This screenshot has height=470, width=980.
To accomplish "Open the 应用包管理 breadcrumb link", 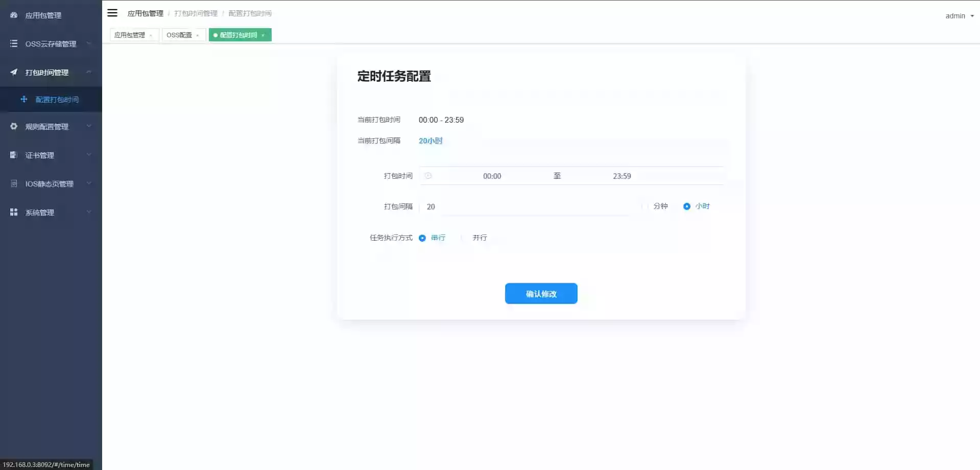I will tap(146, 13).
